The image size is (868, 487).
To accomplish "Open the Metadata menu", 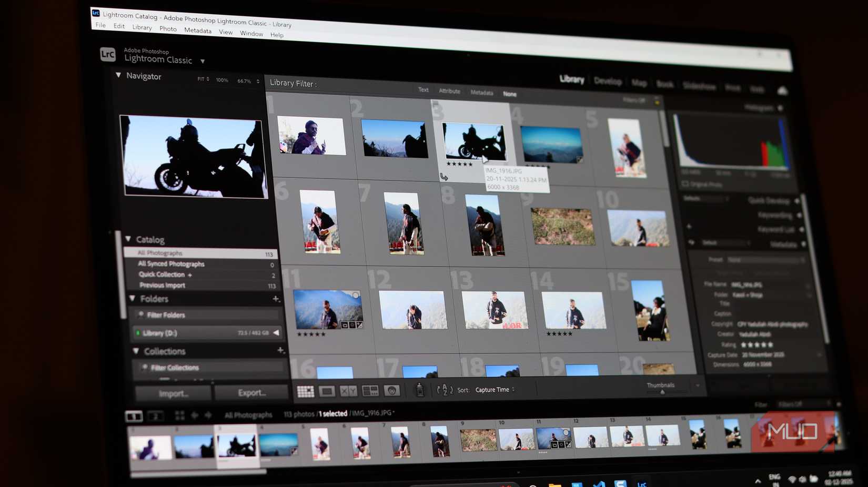I will (198, 31).
